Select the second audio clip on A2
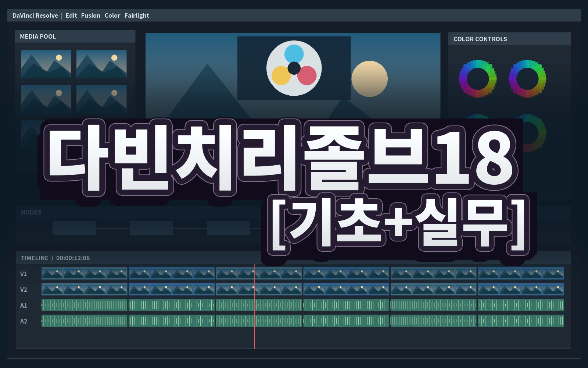 tap(172, 321)
